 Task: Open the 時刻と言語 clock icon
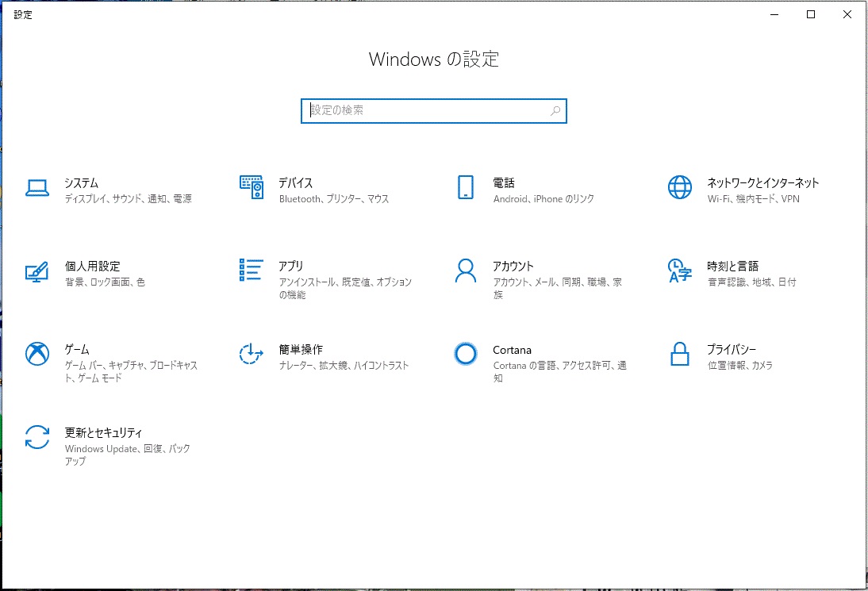(x=680, y=271)
